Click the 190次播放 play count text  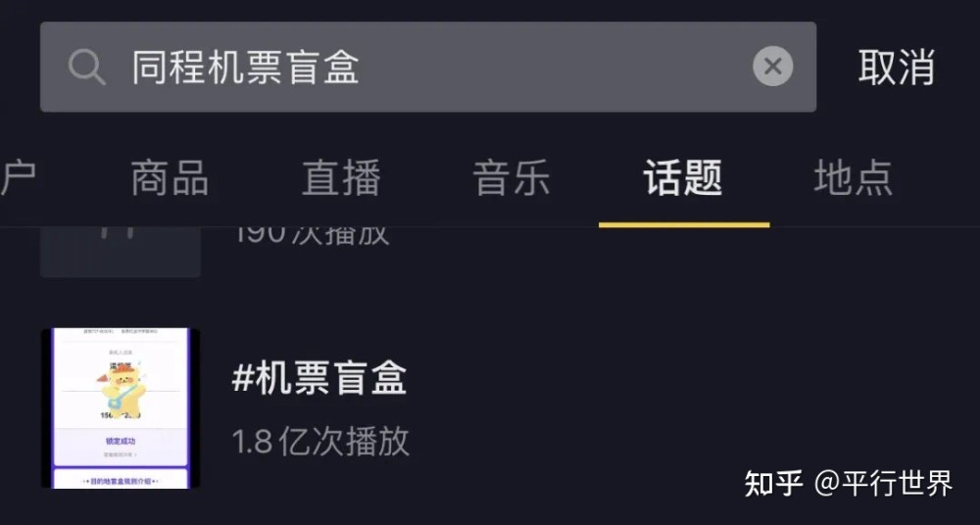(x=312, y=235)
